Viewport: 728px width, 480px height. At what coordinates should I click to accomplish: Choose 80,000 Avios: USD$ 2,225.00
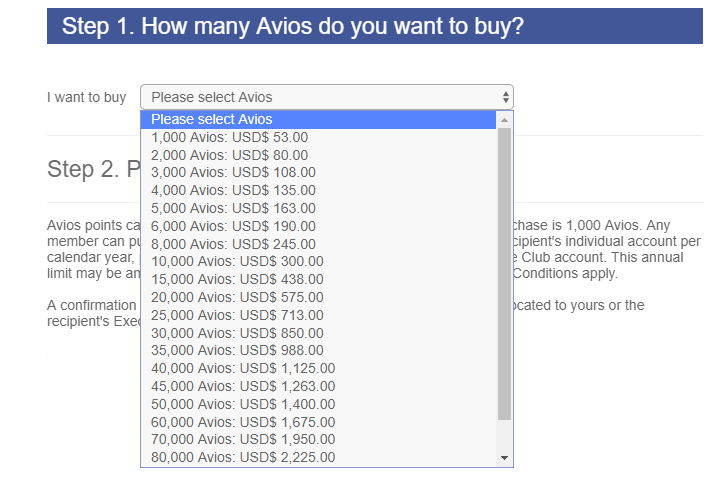[243, 457]
